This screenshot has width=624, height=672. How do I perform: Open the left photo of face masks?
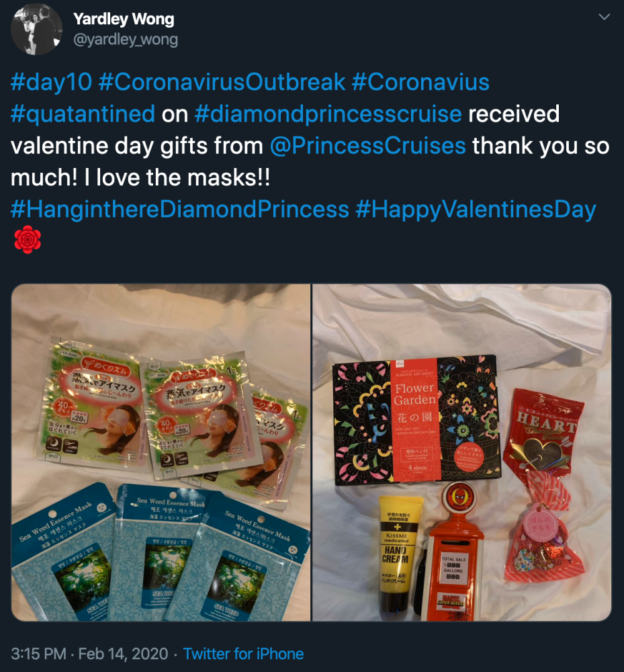pyautogui.click(x=161, y=452)
